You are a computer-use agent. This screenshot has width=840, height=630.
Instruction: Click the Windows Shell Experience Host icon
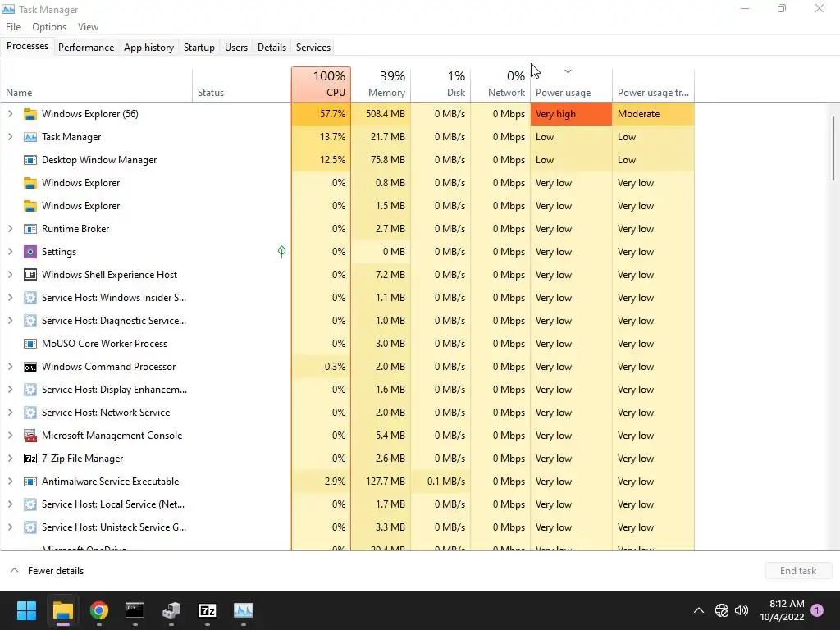point(30,275)
